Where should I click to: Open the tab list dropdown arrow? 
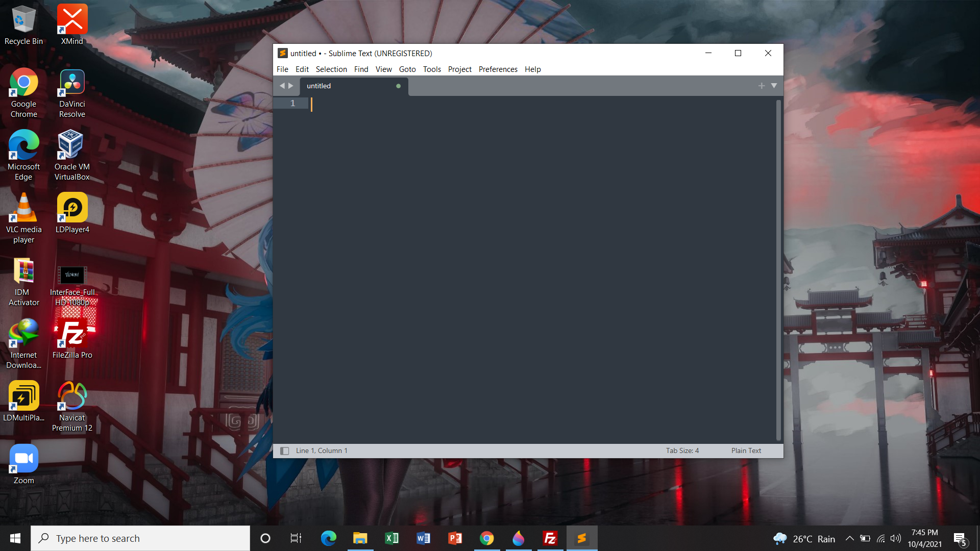click(x=774, y=86)
